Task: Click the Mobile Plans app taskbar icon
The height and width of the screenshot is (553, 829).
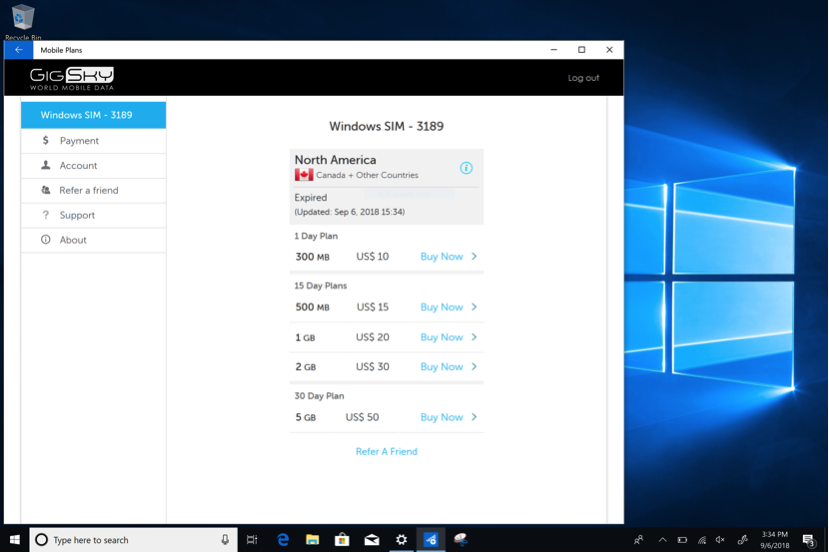Action: pos(431,540)
